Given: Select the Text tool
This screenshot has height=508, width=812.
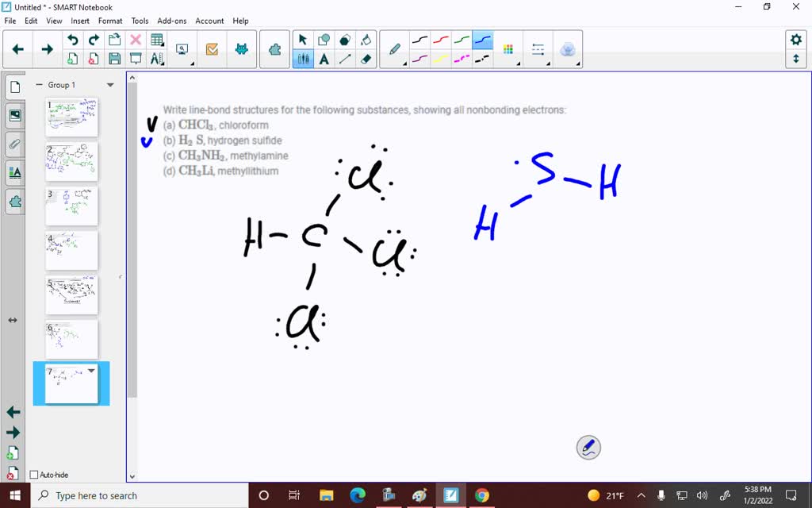Looking at the screenshot, I should [x=323, y=59].
